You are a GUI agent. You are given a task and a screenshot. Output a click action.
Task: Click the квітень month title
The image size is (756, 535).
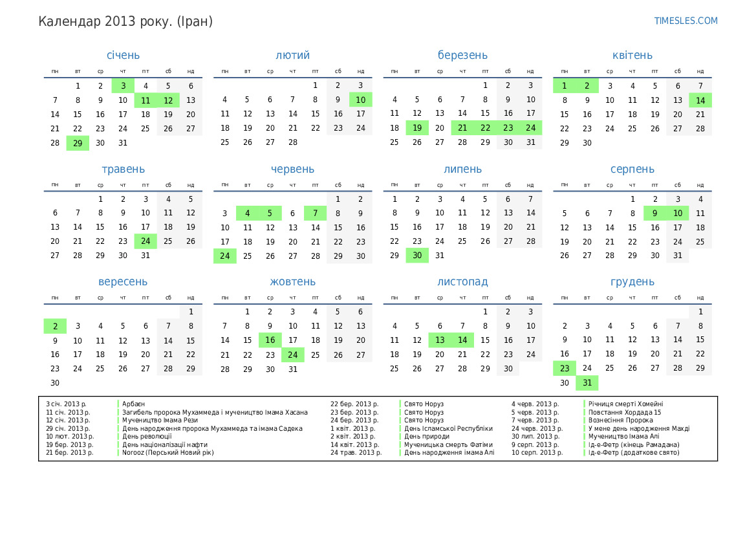pos(632,56)
